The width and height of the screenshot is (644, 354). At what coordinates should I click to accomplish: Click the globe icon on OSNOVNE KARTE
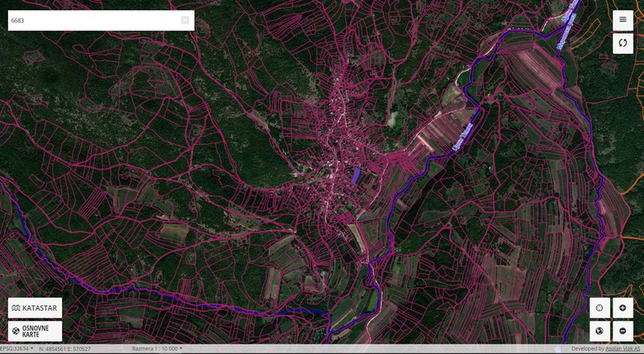pos(16,331)
